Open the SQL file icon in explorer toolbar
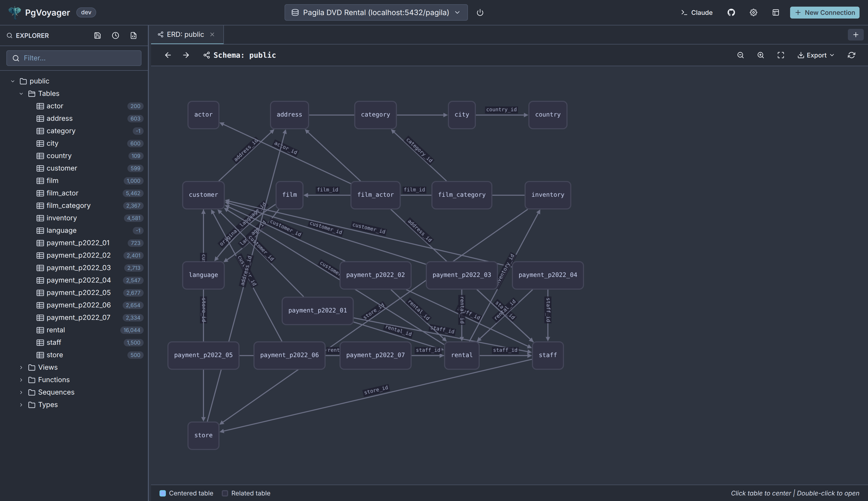 pos(134,35)
